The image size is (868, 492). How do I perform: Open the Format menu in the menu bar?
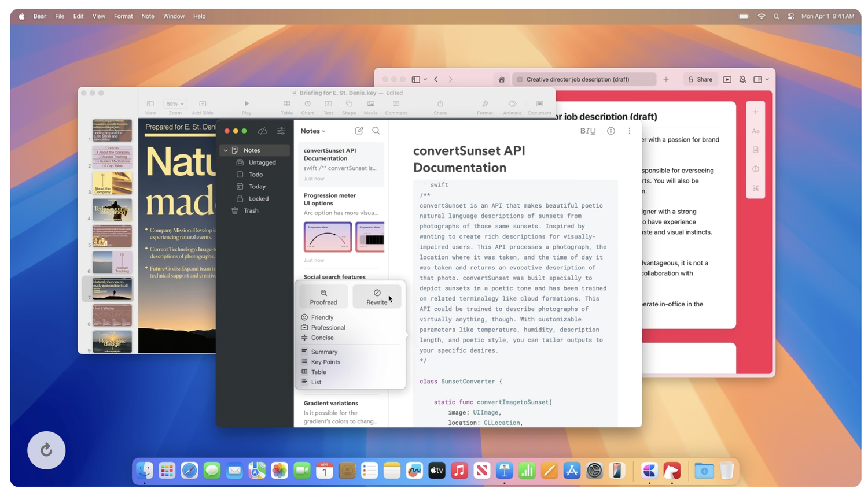click(123, 16)
